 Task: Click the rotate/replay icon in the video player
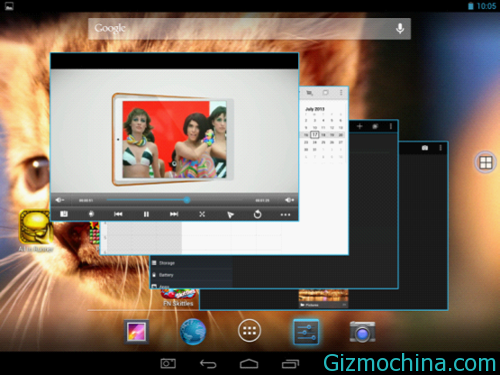257,214
